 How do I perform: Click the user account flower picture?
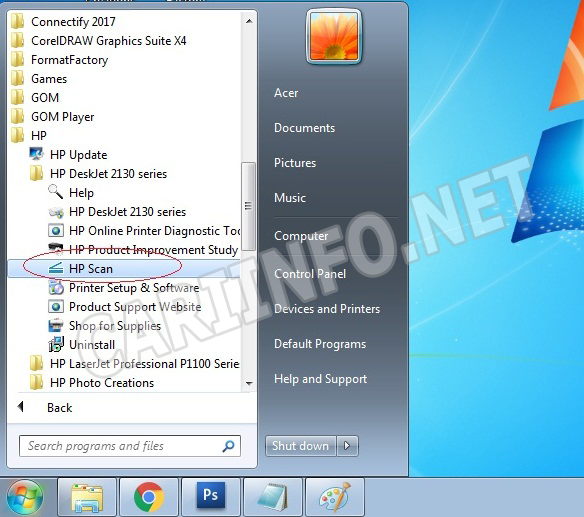click(334, 37)
